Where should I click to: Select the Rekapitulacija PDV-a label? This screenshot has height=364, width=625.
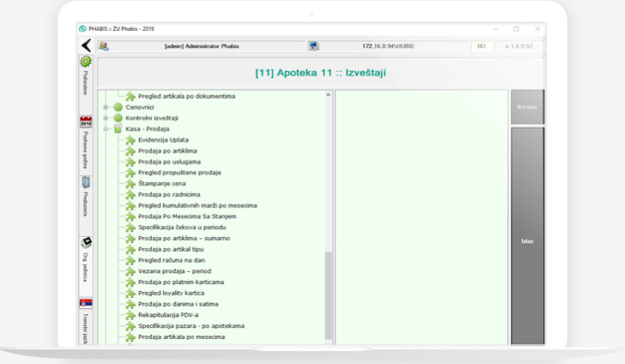(168, 315)
